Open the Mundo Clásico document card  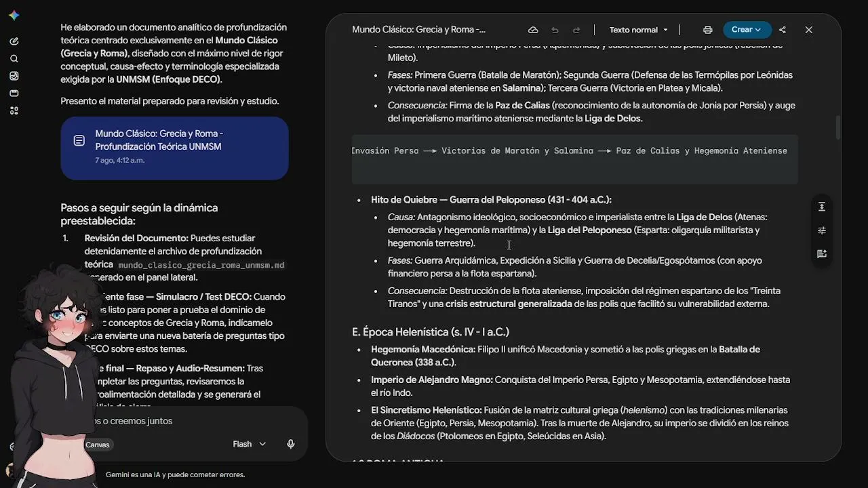click(174, 148)
